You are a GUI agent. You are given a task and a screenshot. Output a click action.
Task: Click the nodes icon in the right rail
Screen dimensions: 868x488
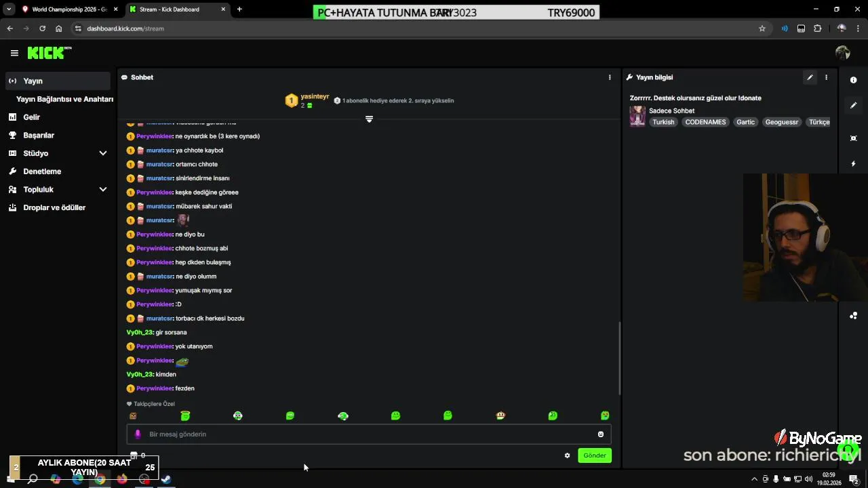tap(853, 316)
